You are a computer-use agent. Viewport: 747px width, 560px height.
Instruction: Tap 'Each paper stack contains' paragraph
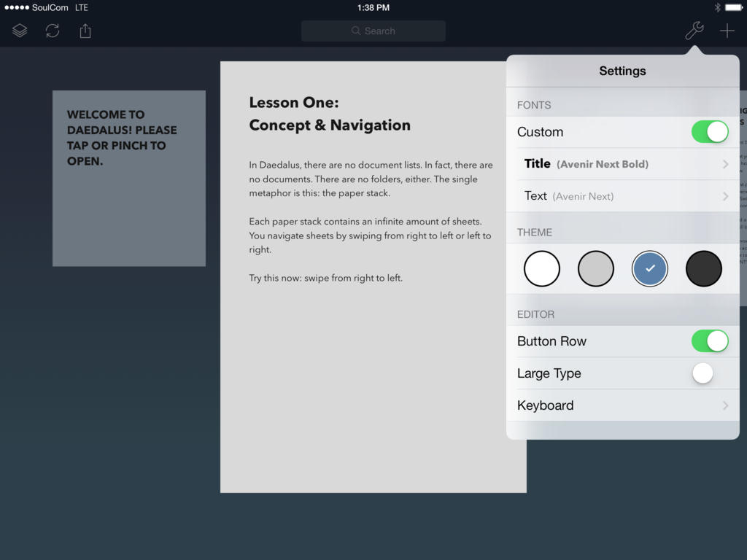coord(370,236)
